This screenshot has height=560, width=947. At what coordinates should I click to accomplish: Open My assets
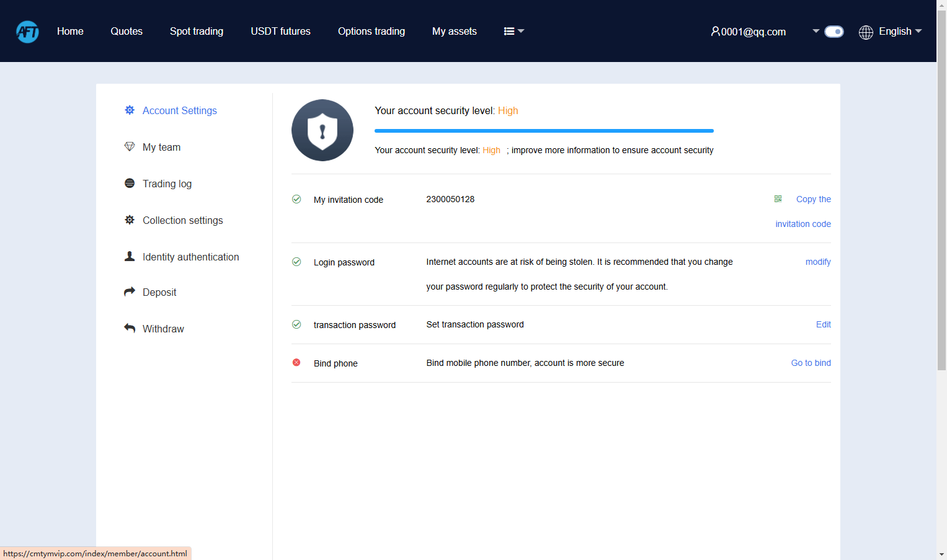click(x=455, y=31)
